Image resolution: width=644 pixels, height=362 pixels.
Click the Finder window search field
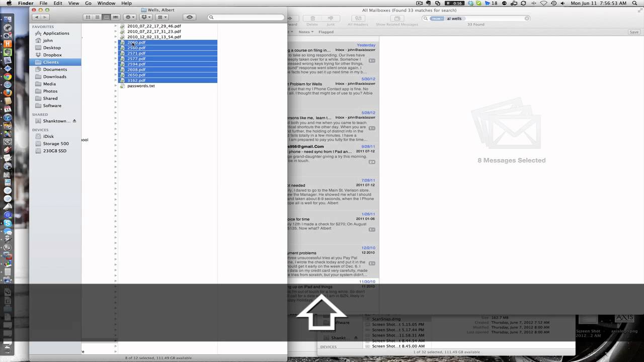[246, 17]
